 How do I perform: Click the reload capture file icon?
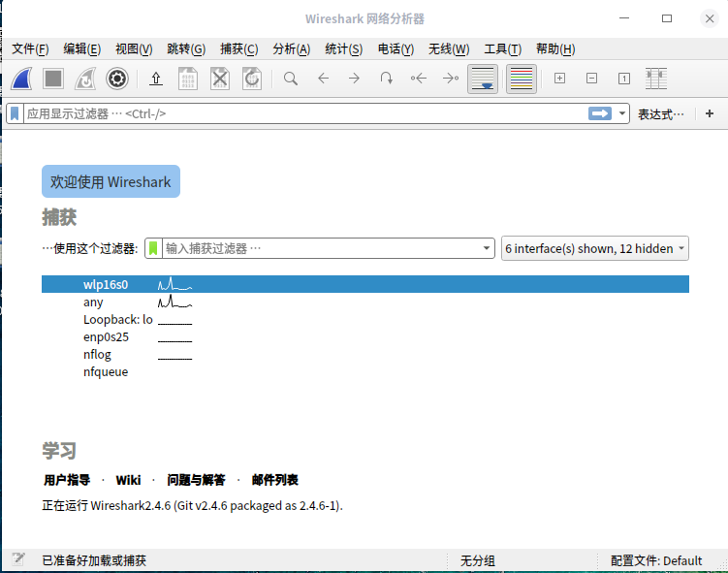(252, 79)
